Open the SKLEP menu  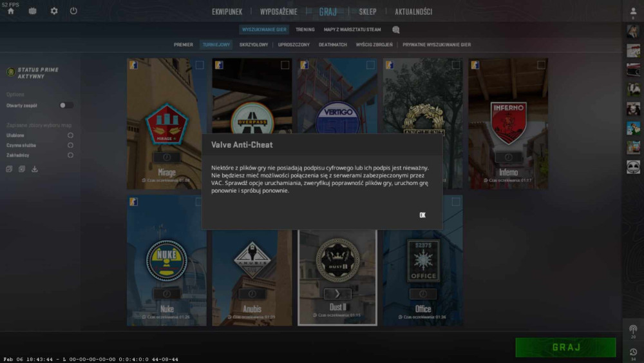pyautogui.click(x=368, y=12)
